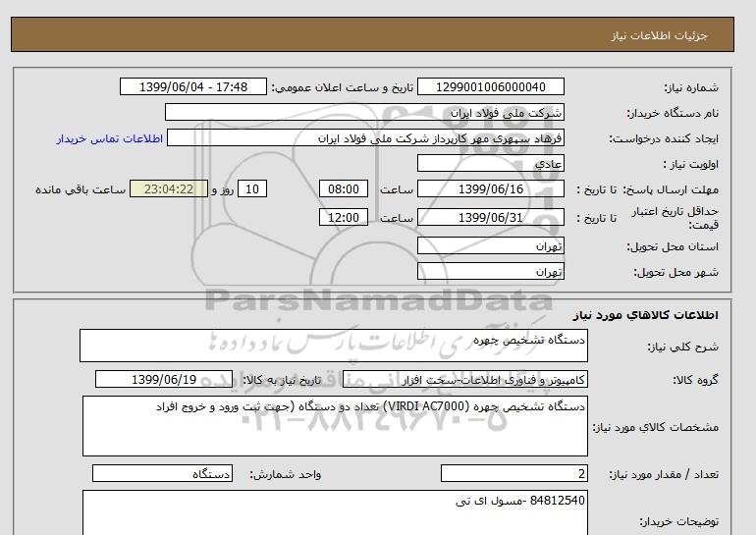
Task: Click the buyer notes box 84812540
Action: (335, 512)
